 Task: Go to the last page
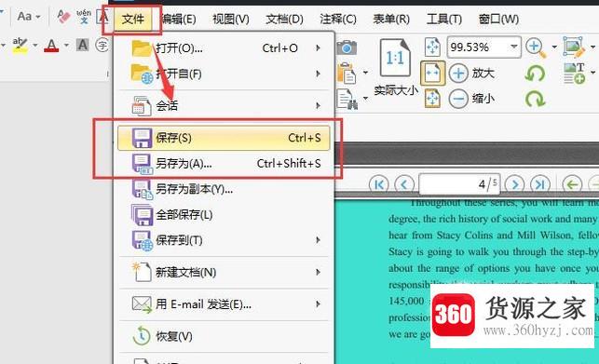(x=539, y=184)
